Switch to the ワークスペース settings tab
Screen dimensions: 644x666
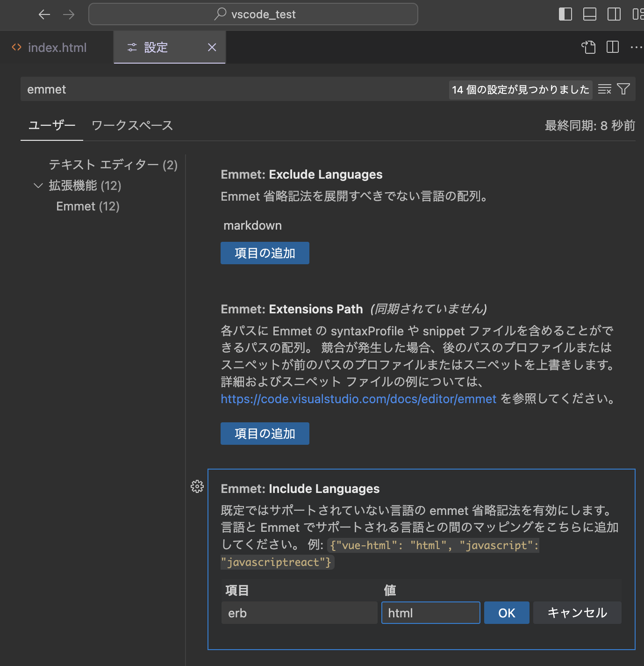tap(132, 125)
